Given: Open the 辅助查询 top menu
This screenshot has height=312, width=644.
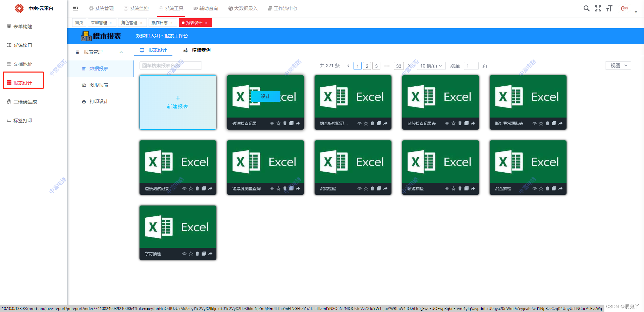Looking at the screenshot, I should pyautogui.click(x=206, y=8).
